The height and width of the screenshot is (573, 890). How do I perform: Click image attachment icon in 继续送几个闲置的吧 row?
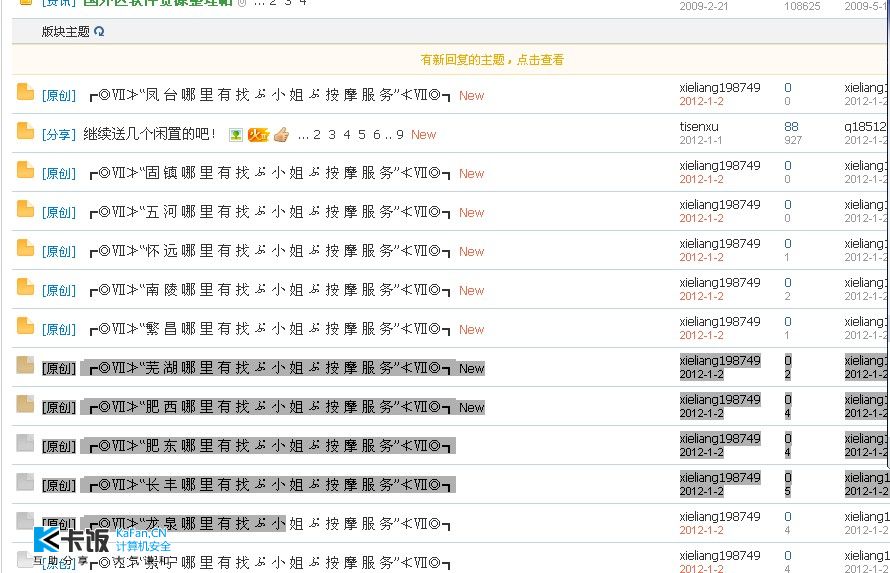tap(236, 135)
